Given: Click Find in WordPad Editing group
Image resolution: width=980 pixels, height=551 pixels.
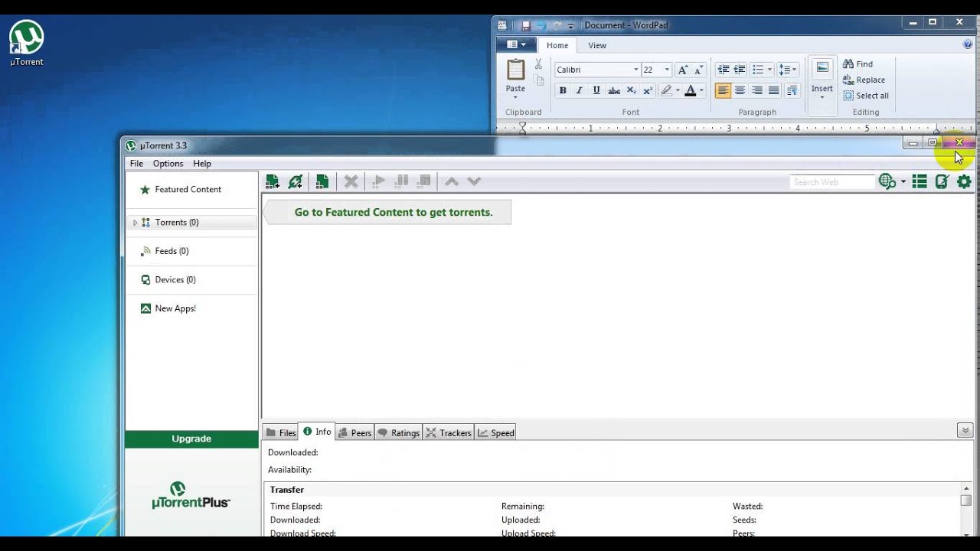Looking at the screenshot, I should (857, 64).
